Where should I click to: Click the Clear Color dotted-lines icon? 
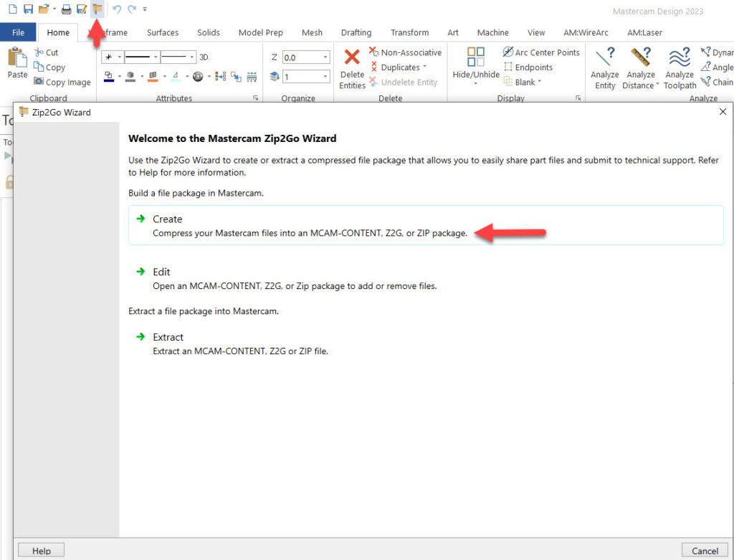tap(252, 76)
